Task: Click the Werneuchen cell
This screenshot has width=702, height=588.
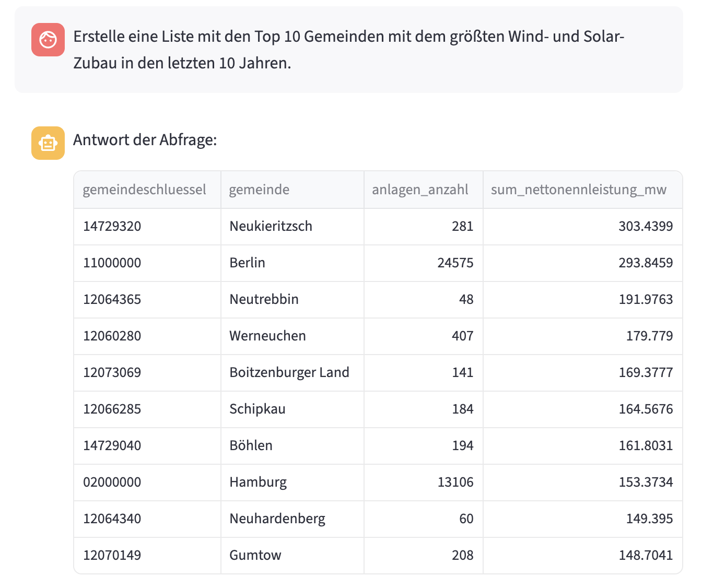Action: pyautogui.click(x=292, y=336)
